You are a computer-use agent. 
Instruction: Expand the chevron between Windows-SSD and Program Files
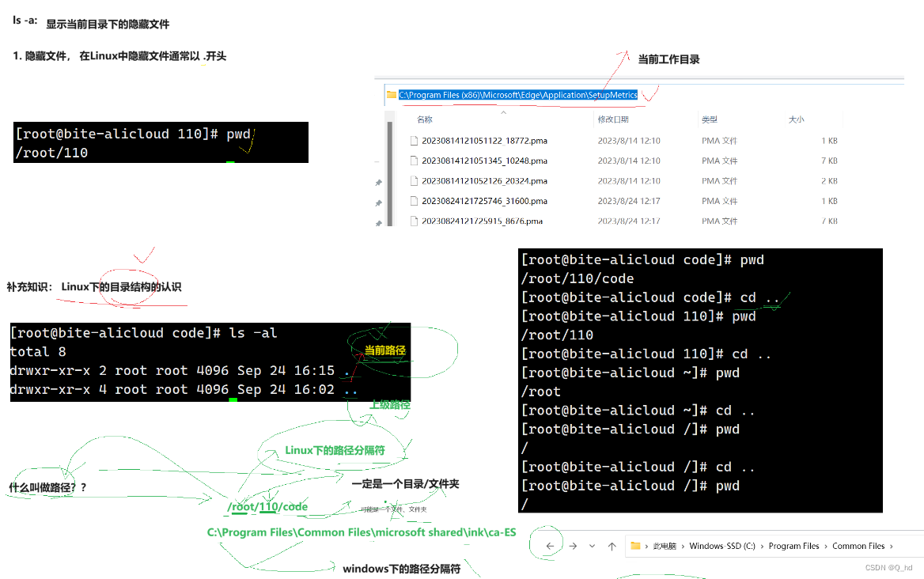[762, 546]
